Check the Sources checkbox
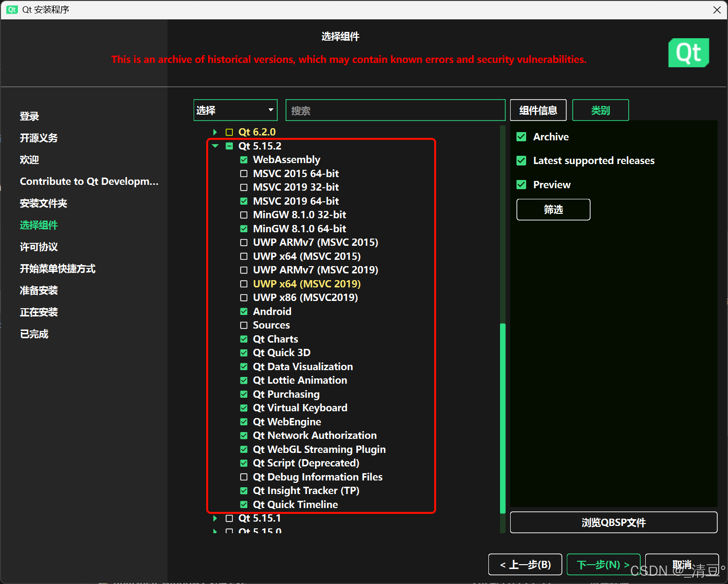Viewport: 728px width, 584px height. pyautogui.click(x=244, y=325)
